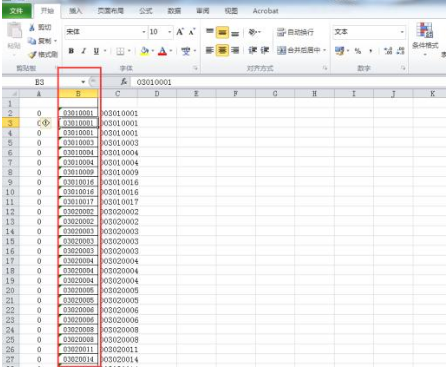Viewport: 446px width, 367px height.
Task: Open the Name Box dropdown arrow
Action: 83,82
